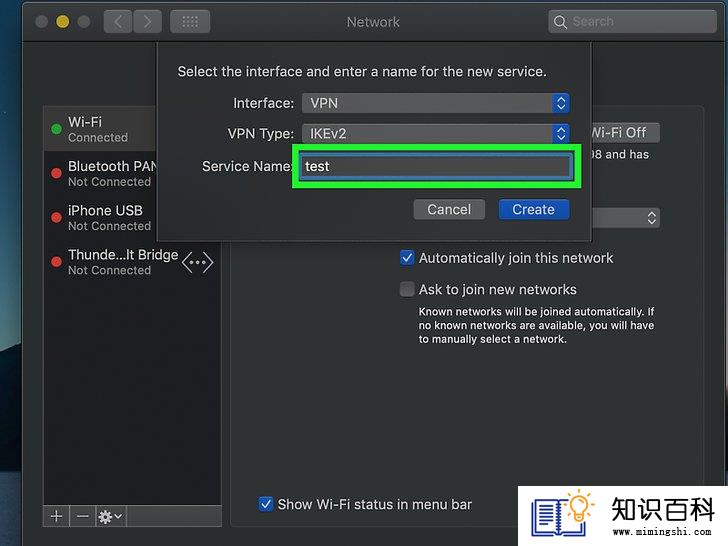Click the 'Select the interface' instruction text
The image size is (728, 546).
coord(362,72)
